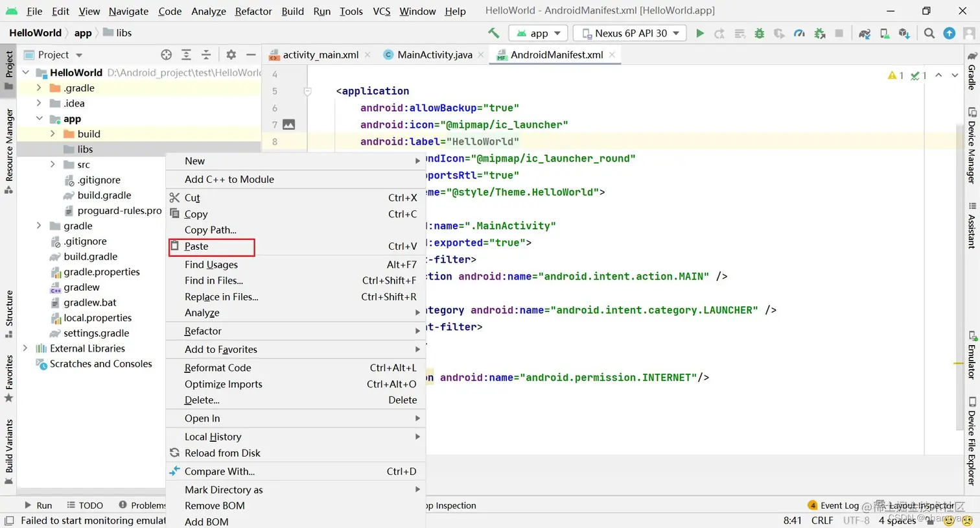
Task: Collapse the HelloWorld root tree node
Action: coord(26,73)
